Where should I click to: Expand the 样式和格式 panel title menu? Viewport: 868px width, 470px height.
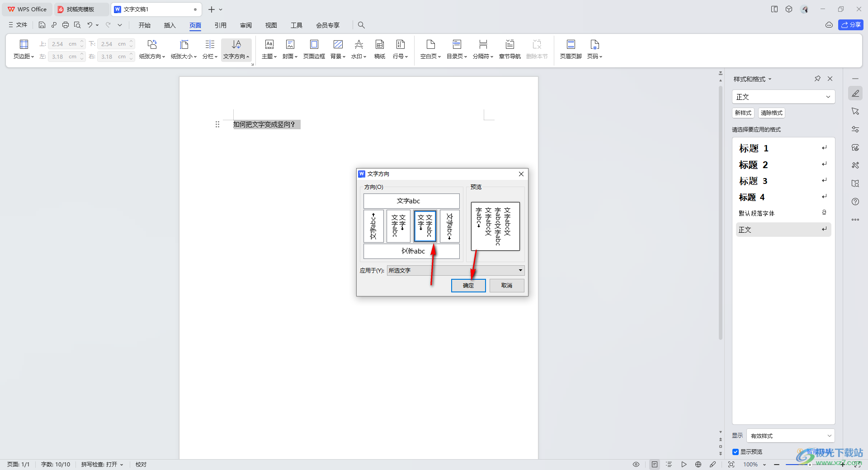[x=770, y=79]
